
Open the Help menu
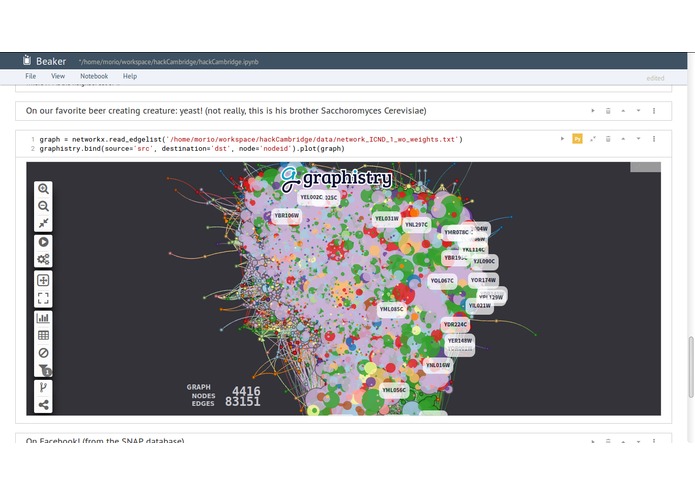click(x=130, y=76)
